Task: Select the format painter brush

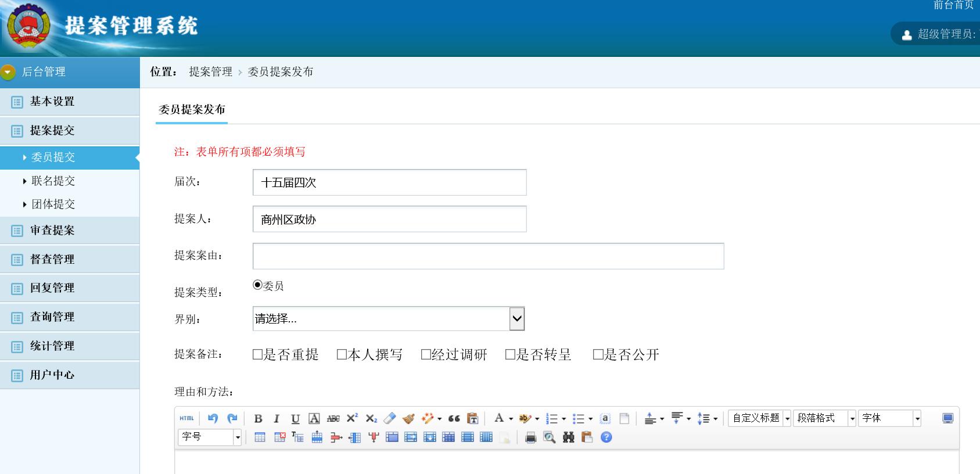Action: click(x=409, y=418)
